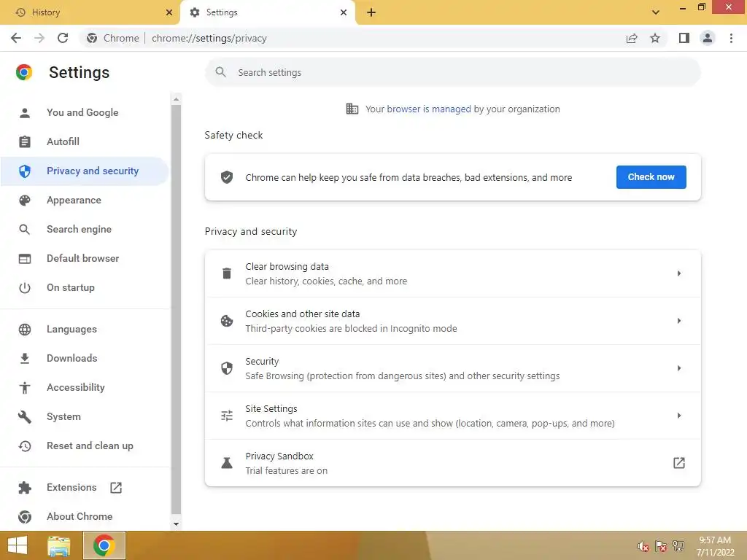Open Downloads settings

(85, 358)
